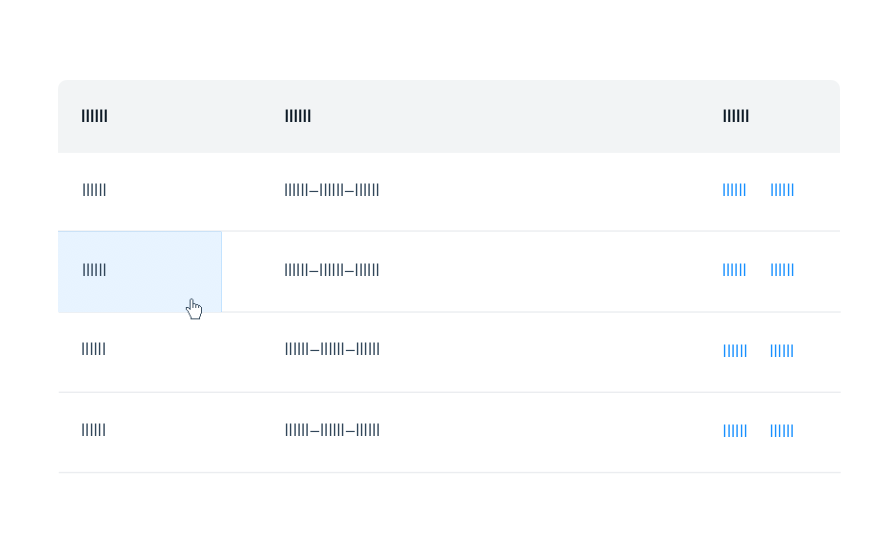Click the second blue link in second row
Viewport: 896px width, 554px height.
coord(782,270)
